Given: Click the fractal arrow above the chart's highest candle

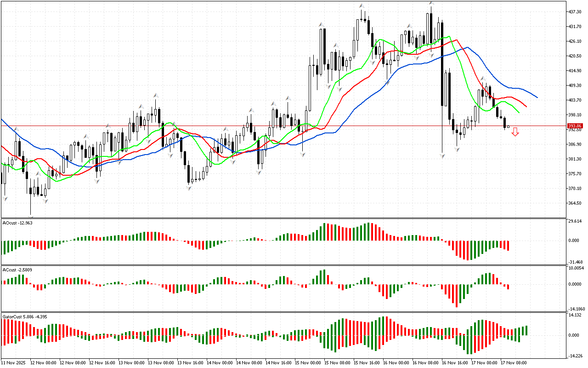Looking at the screenshot, I should click(x=431, y=3).
